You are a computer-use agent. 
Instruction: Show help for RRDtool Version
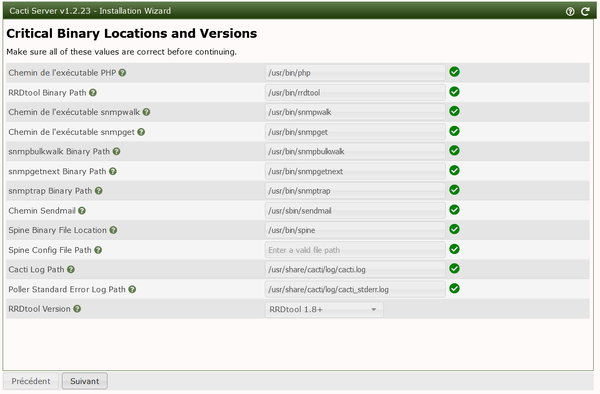click(x=77, y=309)
